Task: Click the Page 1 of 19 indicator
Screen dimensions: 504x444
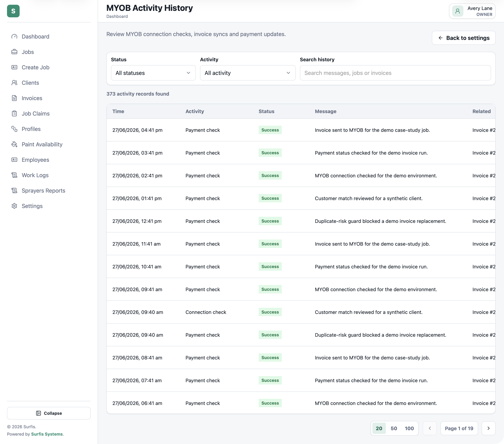Action: pyautogui.click(x=459, y=428)
